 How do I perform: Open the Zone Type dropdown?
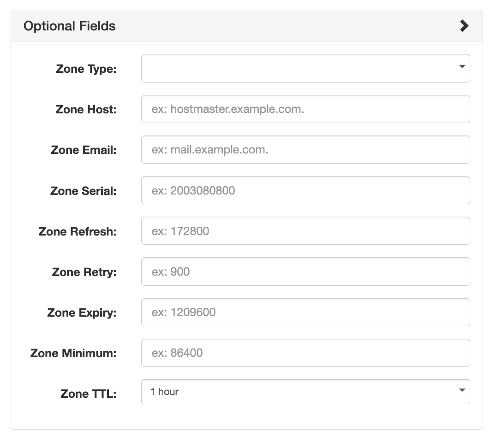click(305, 68)
